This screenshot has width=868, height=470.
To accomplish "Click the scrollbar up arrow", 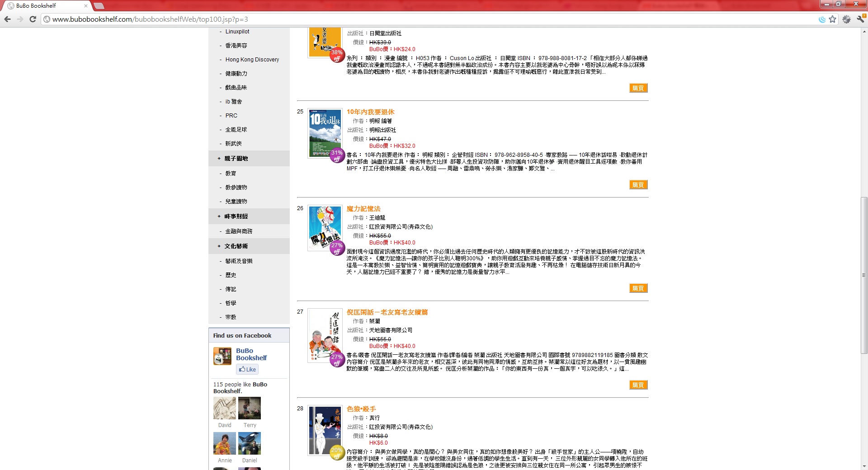I will pyautogui.click(x=864, y=32).
